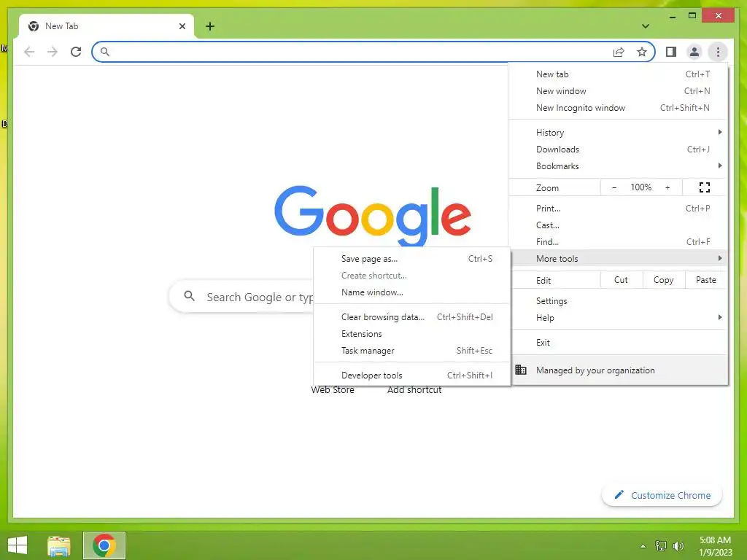Click Paste in Edit row

(705, 280)
